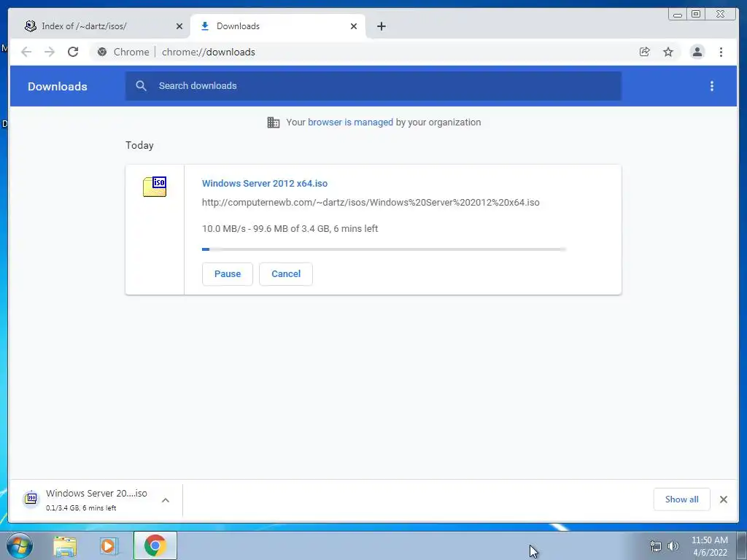This screenshot has height=560, width=747.
Task: Click the 'Today' date heading
Action: click(139, 145)
